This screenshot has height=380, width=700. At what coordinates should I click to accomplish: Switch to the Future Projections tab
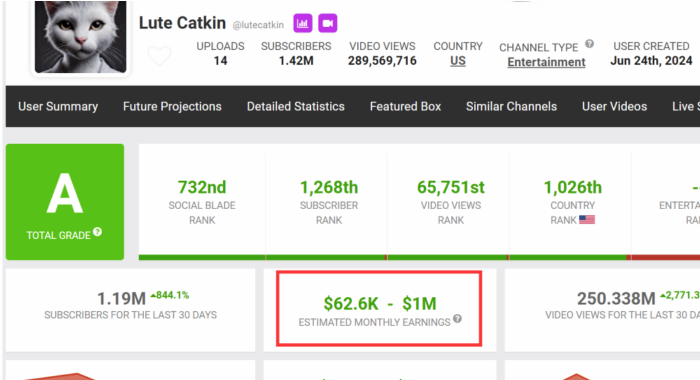pyautogui.click(x=172, y=106)
